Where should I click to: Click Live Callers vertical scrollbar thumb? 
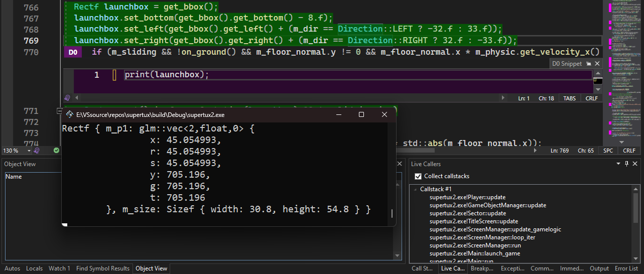(635, 207)
